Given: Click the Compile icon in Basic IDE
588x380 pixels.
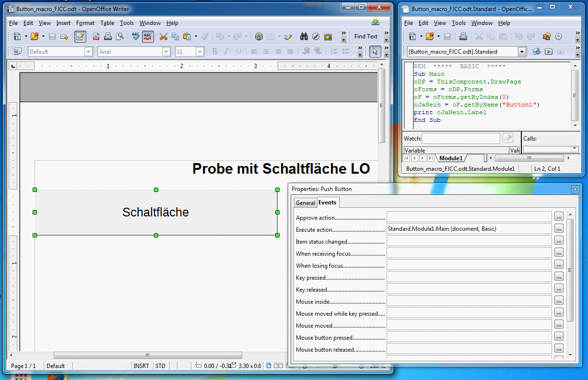Looking at the screenshot, I should (x=537, y=51).
